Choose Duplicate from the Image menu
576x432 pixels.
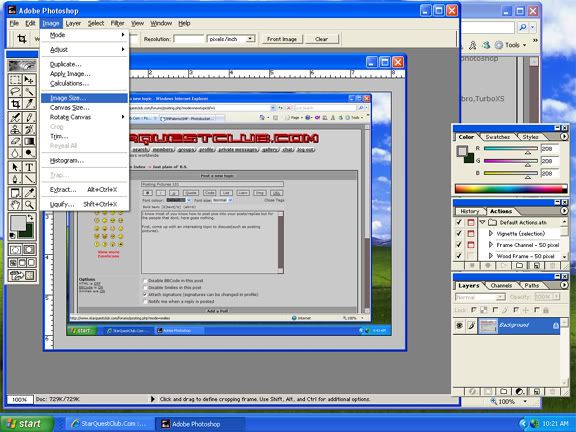point(85,64)
